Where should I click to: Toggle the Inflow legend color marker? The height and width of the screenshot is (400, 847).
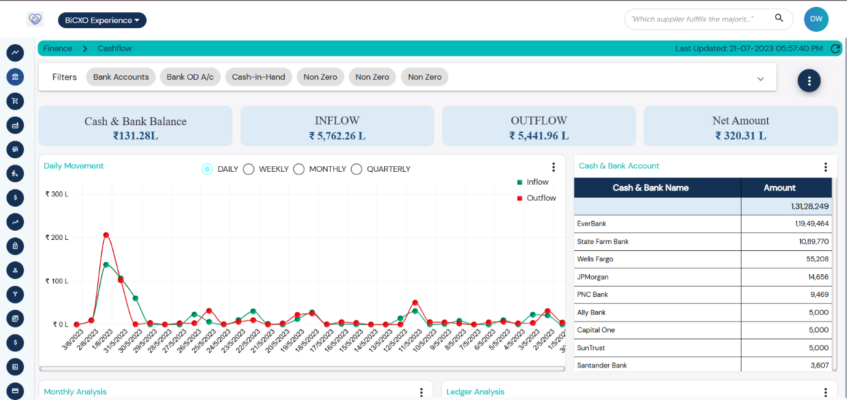(519, 182)
